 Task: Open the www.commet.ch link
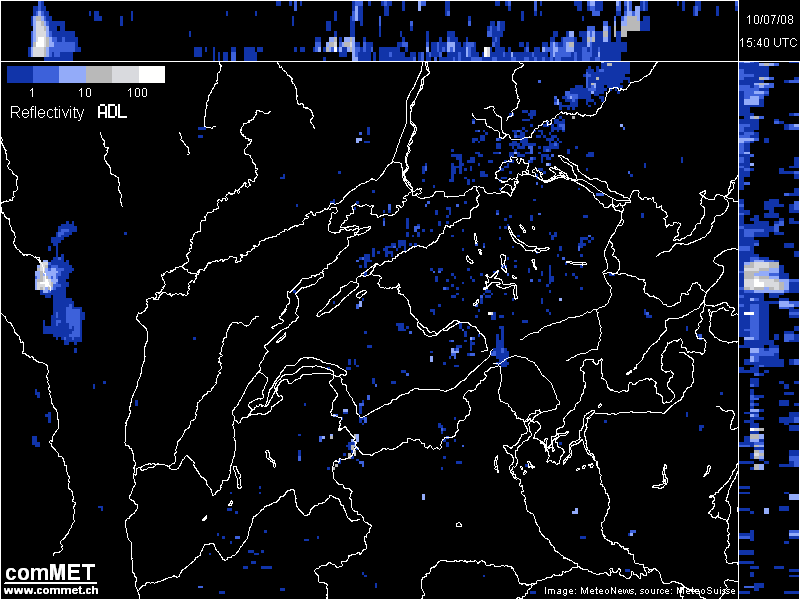(51, 590)
